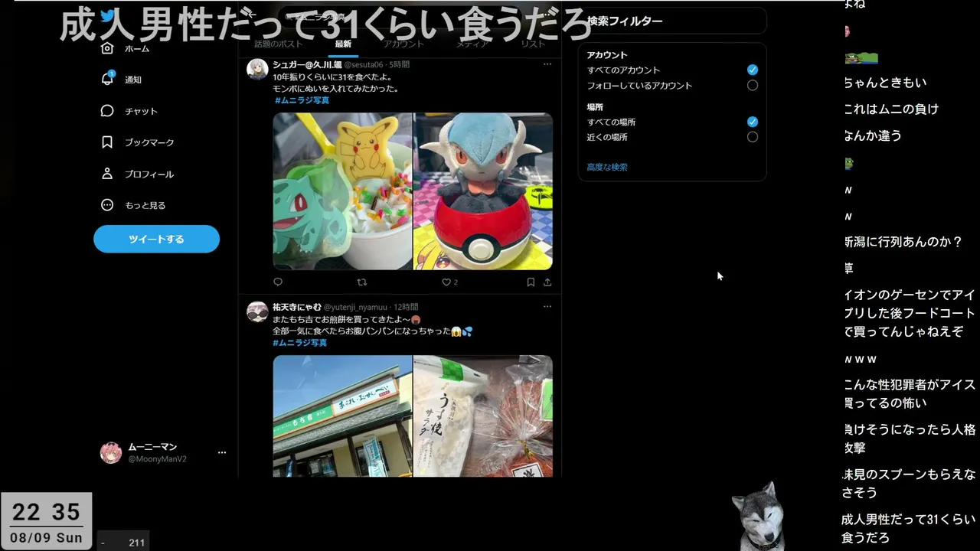Open the packaged rice crackers photo
This screenshot has width=980, height=551.
click(x=483, y=416)
